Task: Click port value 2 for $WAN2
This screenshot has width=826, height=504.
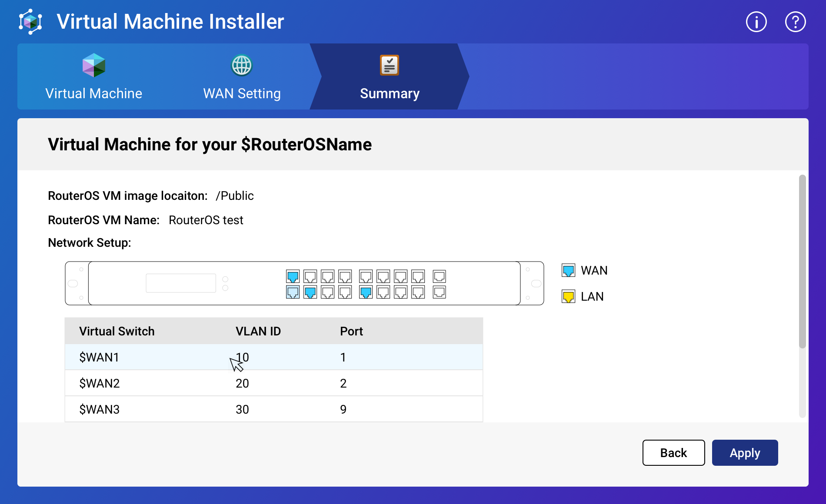Action: coord(343,383)
